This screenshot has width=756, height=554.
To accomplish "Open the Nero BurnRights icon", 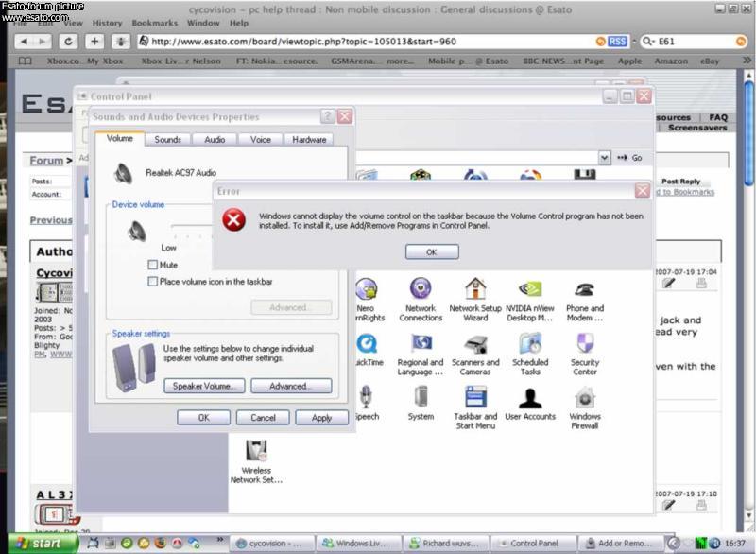I will pyautogui.click(x=368, y=300).
